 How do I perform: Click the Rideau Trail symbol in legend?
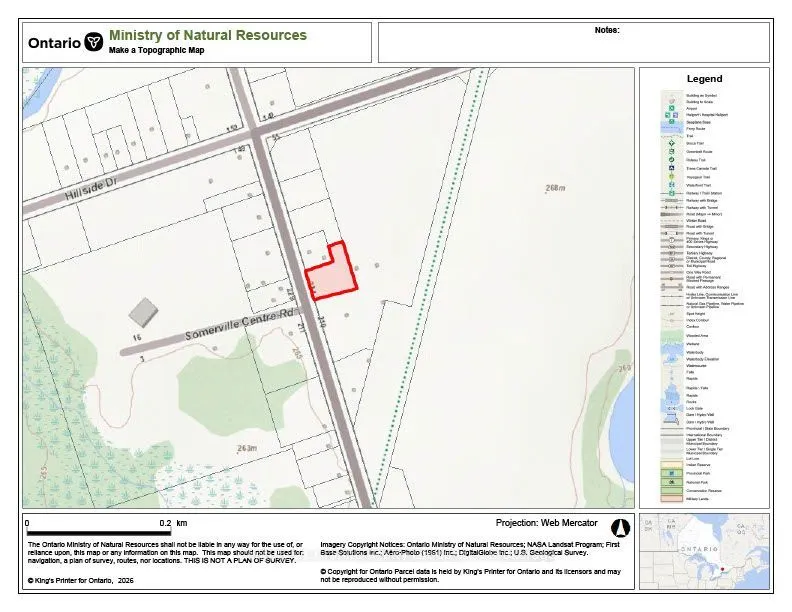pyautogui.click(x=671, y=160)
